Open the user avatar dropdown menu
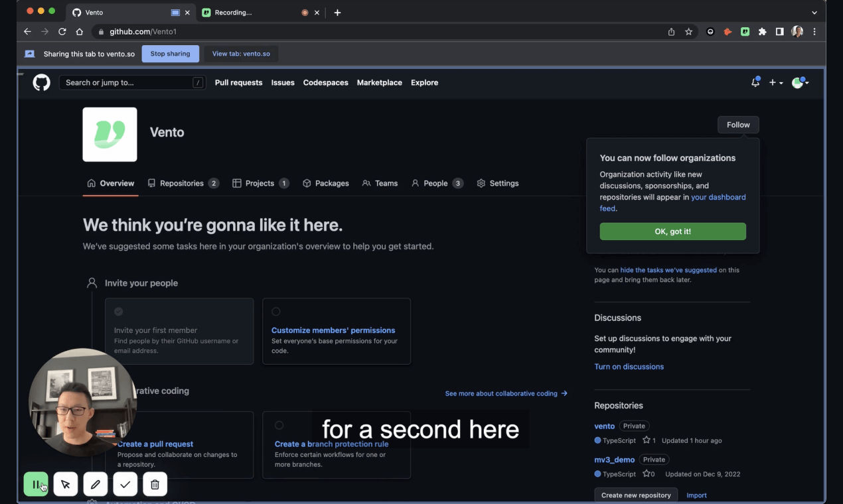Screen dimensions: 843x504 [x=801, y=83]
